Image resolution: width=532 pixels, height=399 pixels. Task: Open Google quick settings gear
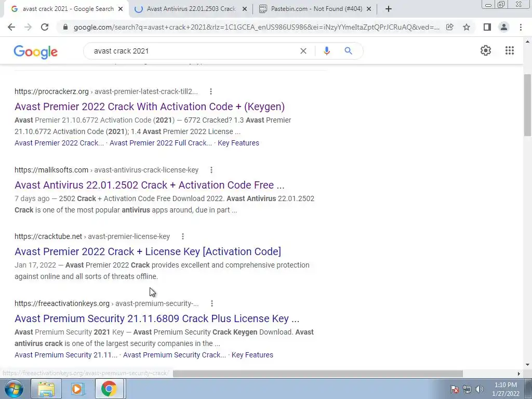click(x=486, y=50)
